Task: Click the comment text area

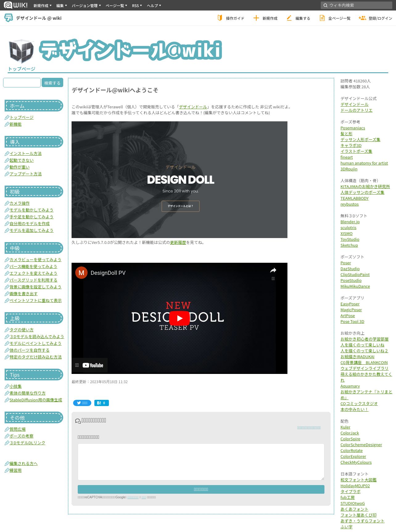Action: (201, 462)
